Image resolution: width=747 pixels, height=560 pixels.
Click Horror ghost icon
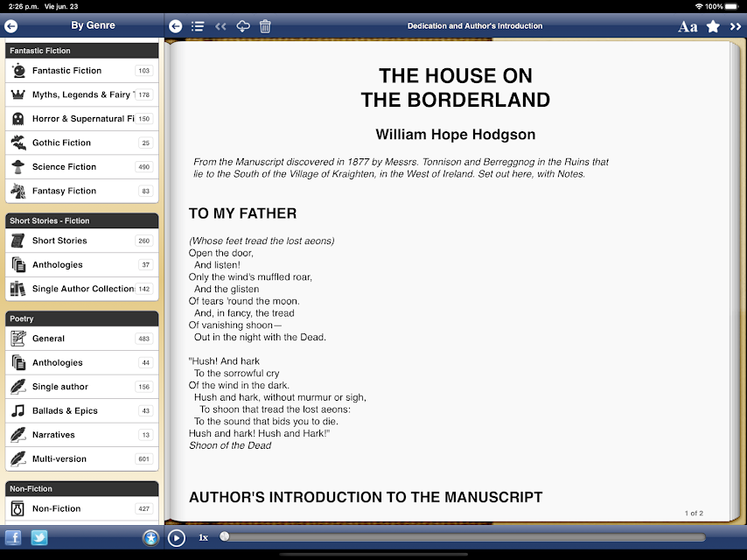click(18, 119)
